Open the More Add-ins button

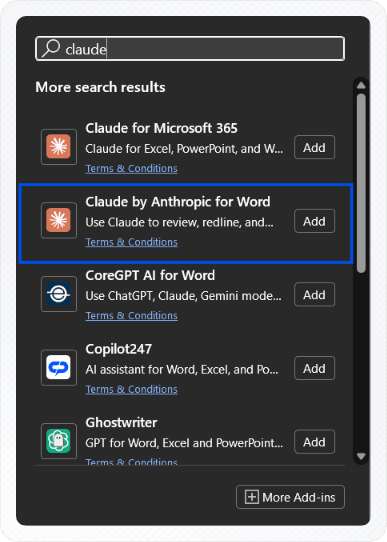pos(290,497)
